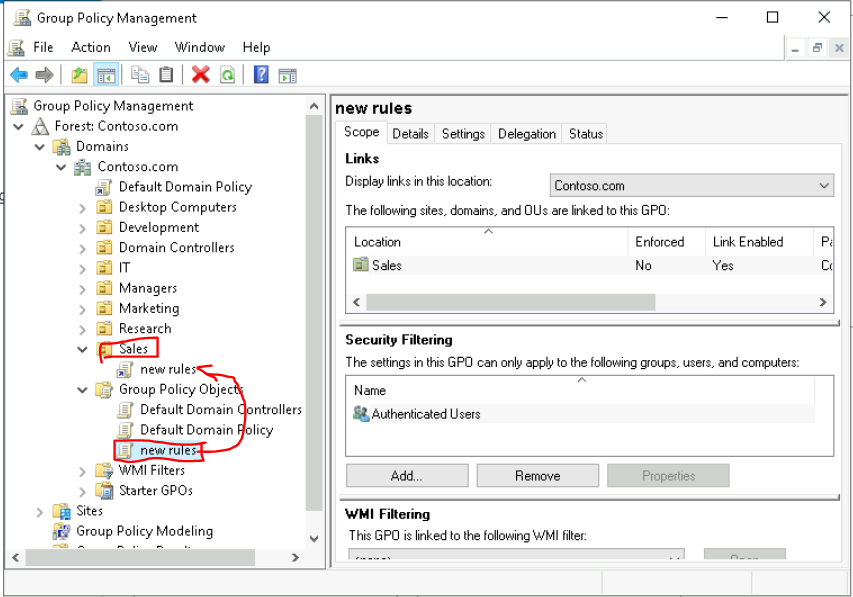
Task: Click the Contoso.com domain icon
Action: [x=83, y=167]
